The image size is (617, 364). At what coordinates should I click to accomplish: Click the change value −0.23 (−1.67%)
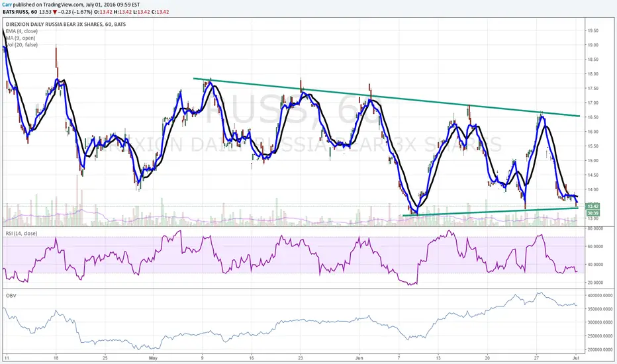pyautogui.click(x=75, y=12)
